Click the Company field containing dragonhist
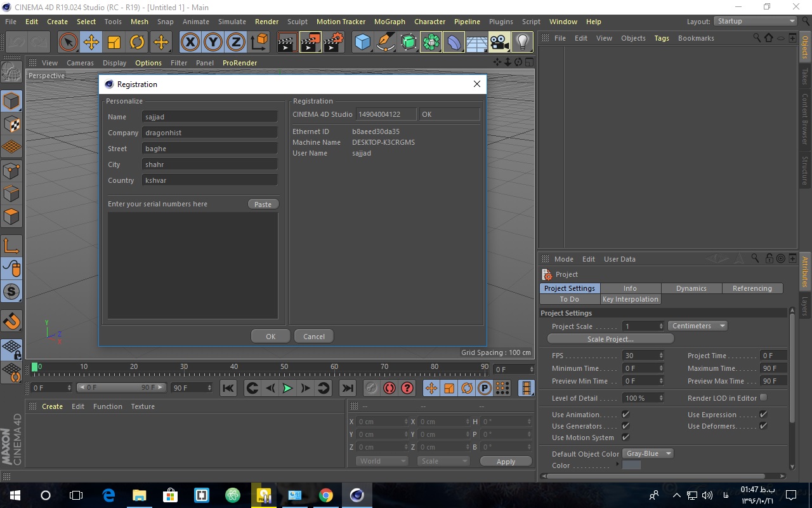Screen dimensions: 812x508 pyautogui.click(x=210, y=133)
